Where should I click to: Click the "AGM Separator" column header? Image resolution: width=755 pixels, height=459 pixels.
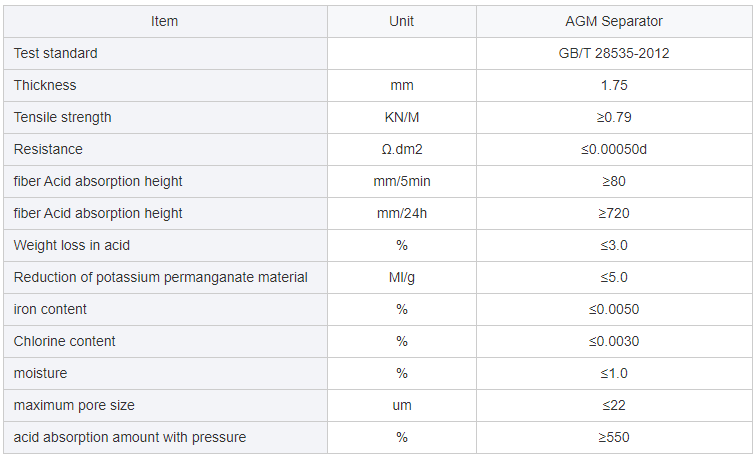click(614, 21)
